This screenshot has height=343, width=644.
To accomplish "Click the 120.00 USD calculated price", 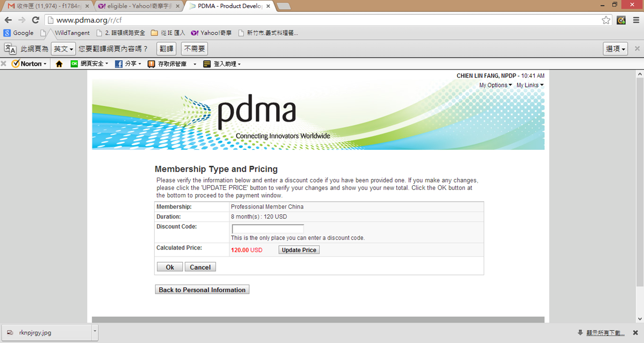I will pyautogui.click(x=247, y=250).
